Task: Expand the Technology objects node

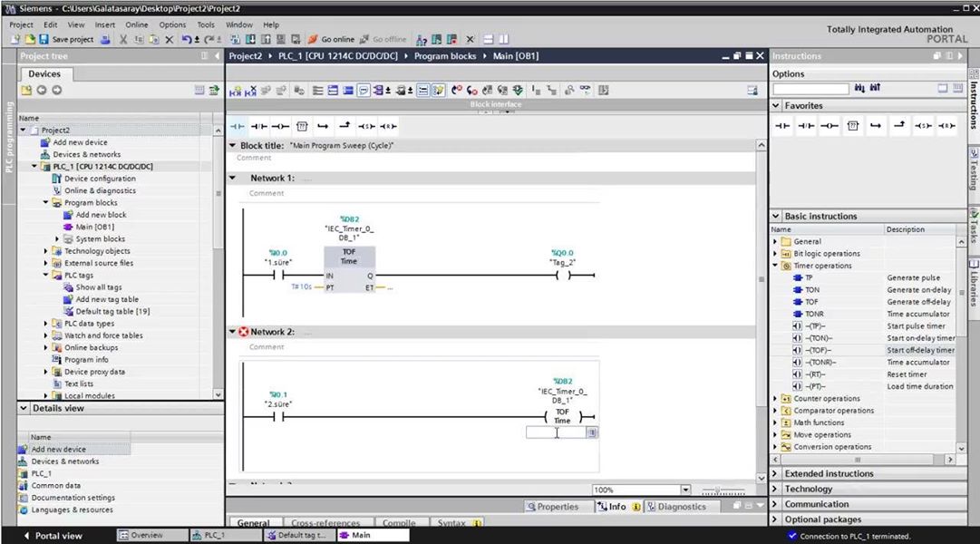Action: point(45,251)
